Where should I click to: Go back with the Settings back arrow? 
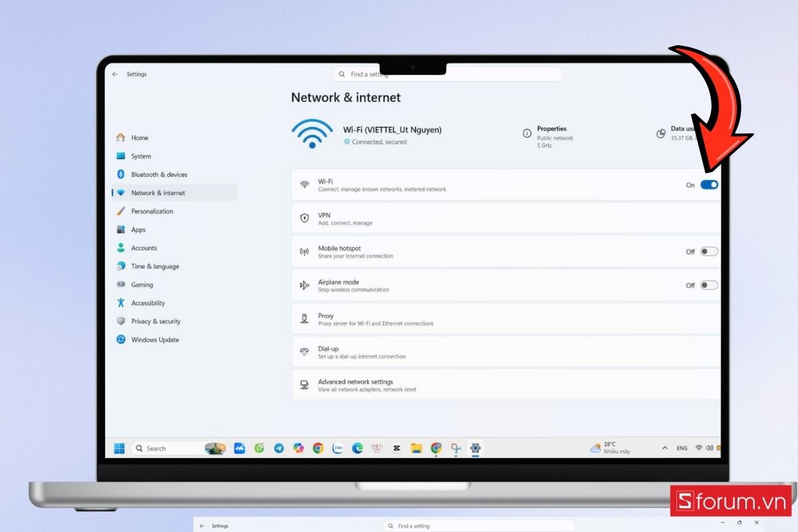[115, 74]
